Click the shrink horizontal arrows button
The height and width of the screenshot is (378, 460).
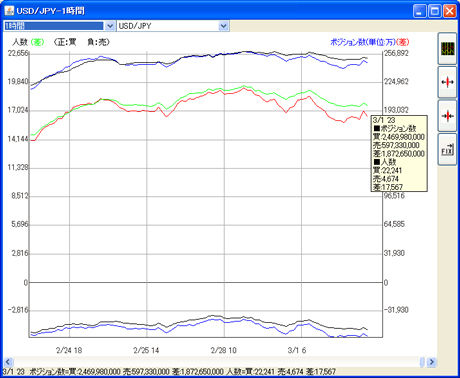click(x=447, y=116)
